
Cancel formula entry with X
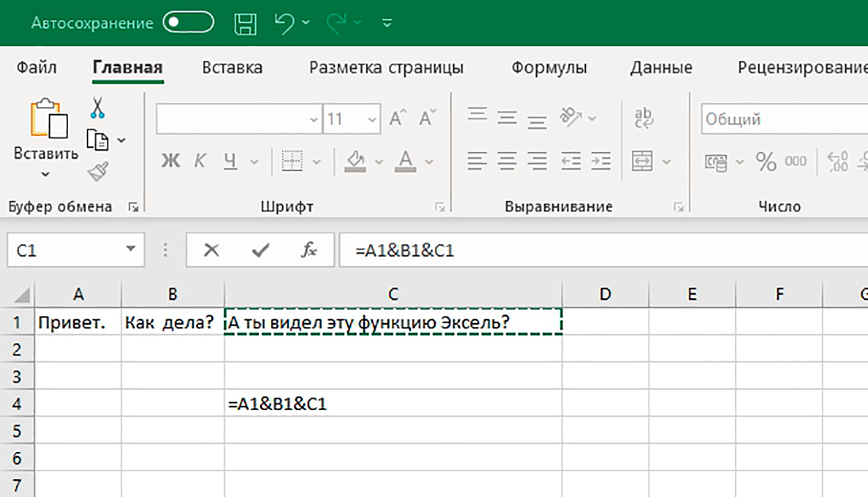[x=211, y=250]
